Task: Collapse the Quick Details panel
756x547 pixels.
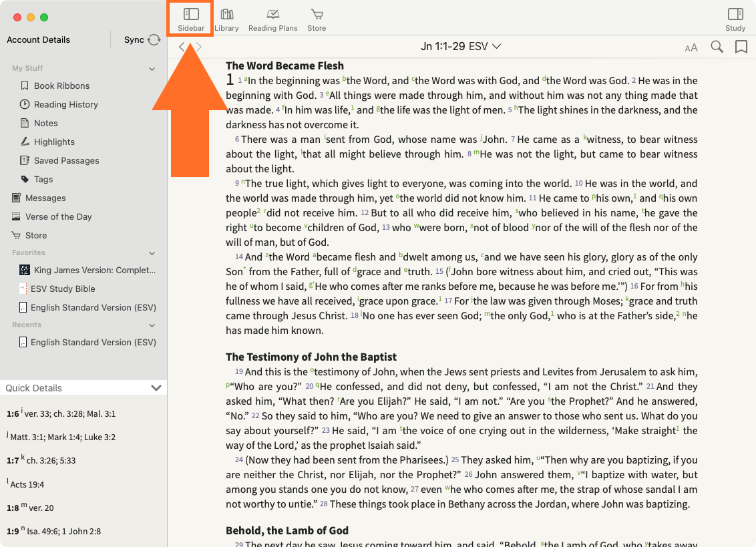Action: click(156, 388)
